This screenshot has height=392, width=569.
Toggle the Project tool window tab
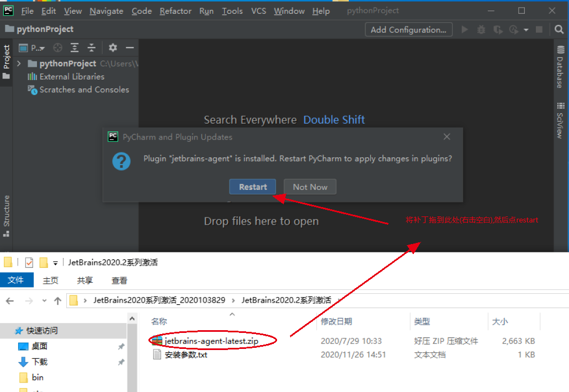click(6, 62)
